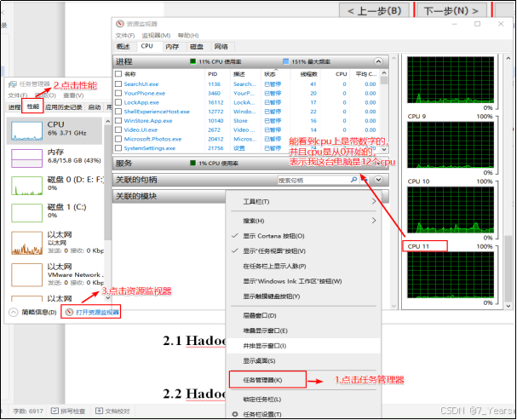Click the Resource Monitor title bar icon
Screen dimensions: 517x420
click(120, 24)
